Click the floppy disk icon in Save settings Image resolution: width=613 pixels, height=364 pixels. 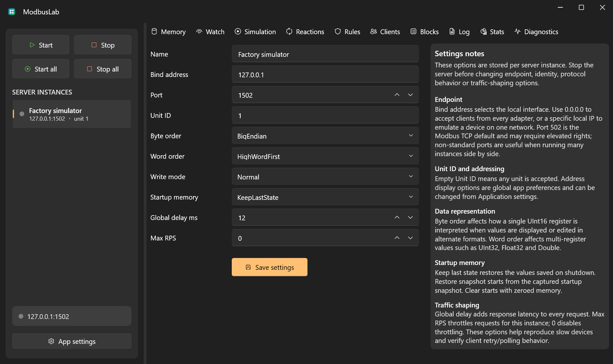[x=248, y=267]
